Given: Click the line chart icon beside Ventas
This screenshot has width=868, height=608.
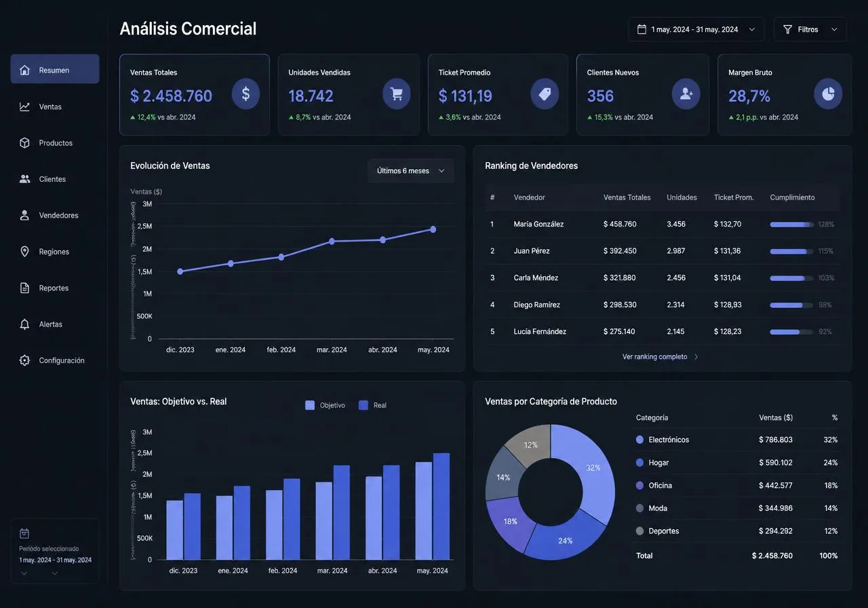Looking at the screenshot, I should click(x=24, y=107).
